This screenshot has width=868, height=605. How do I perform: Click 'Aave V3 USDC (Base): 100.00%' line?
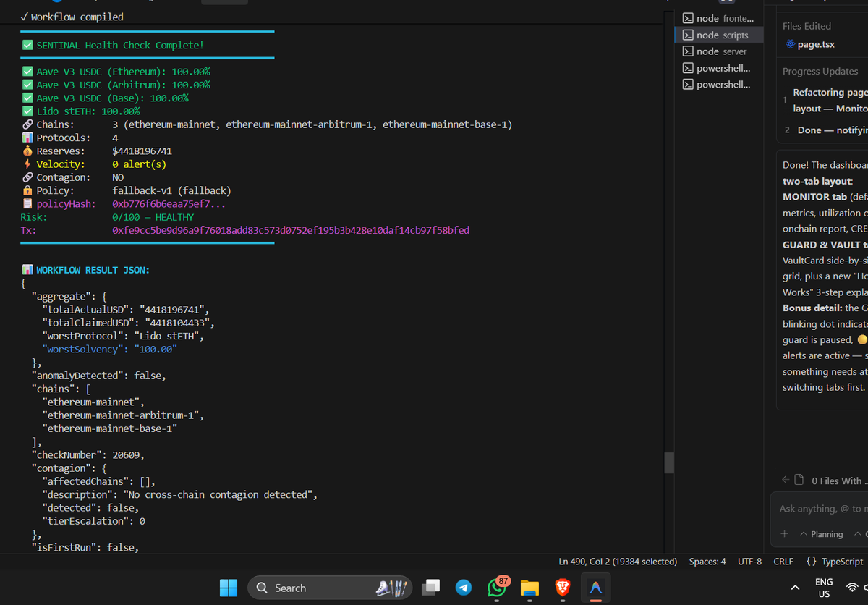click(x=112, y=98)
